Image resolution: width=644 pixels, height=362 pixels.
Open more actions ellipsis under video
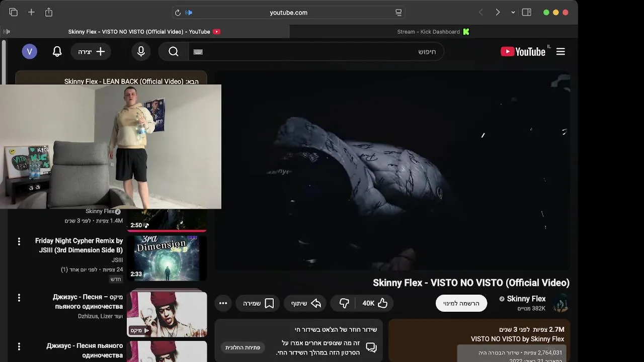(223, 303)
